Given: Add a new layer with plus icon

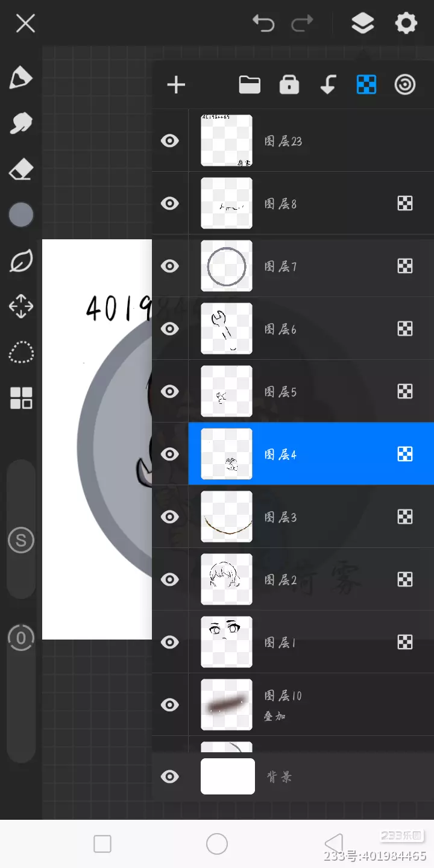Looking at the screenshot, I should pos(176,85).
